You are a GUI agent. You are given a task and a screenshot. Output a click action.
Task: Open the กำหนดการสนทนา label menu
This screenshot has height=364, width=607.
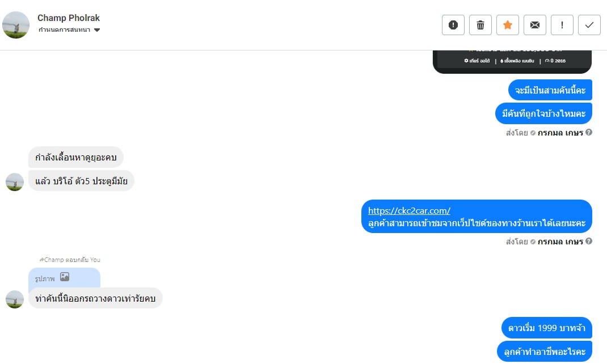click(65, 30)
